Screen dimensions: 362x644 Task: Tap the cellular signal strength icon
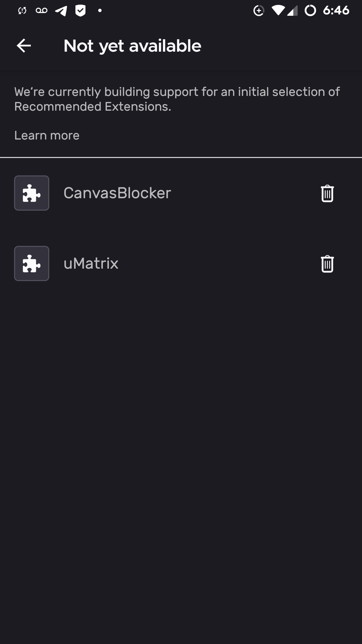point(293,11)
